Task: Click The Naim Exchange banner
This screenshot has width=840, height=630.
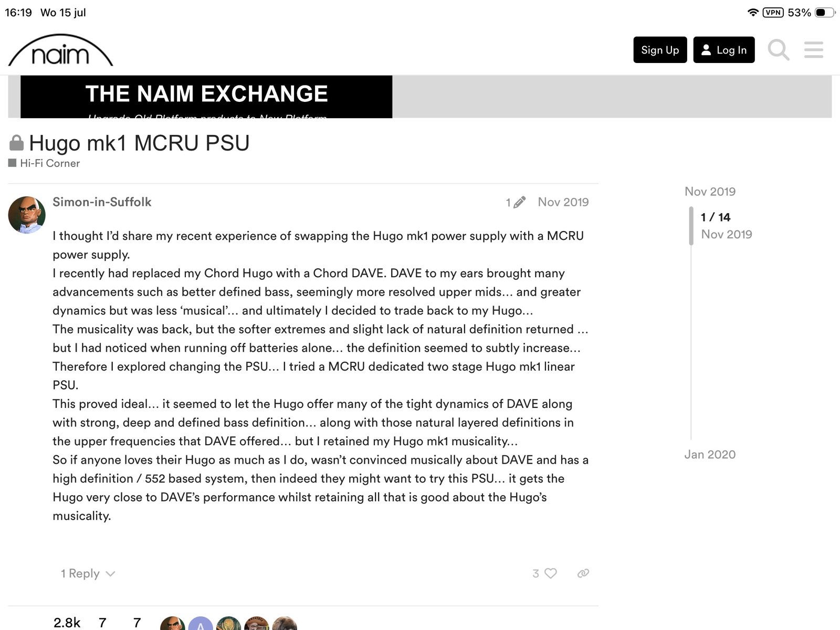Action: 206,97
